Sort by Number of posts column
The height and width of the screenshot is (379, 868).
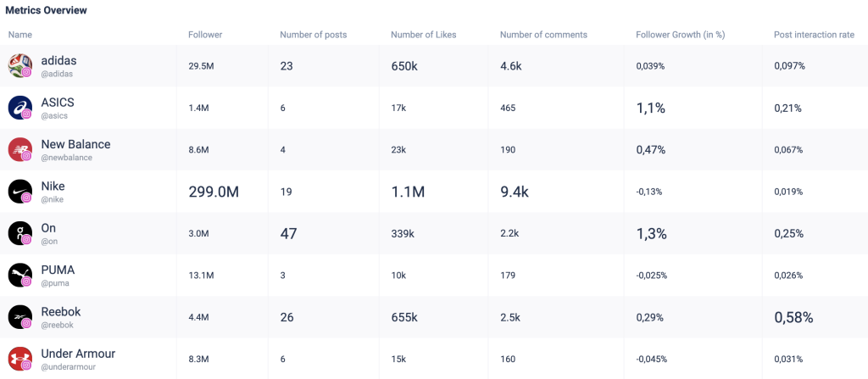[313, 35]
